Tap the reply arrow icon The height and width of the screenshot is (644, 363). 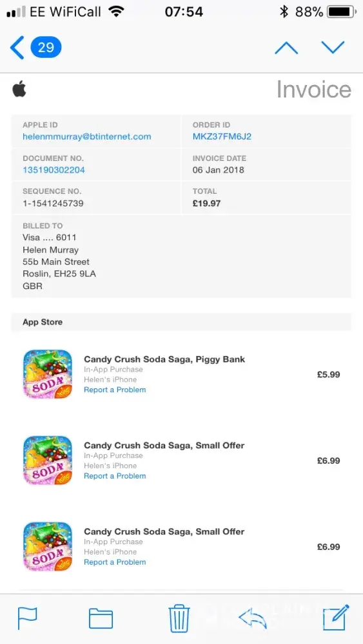(x=252, y=618)
